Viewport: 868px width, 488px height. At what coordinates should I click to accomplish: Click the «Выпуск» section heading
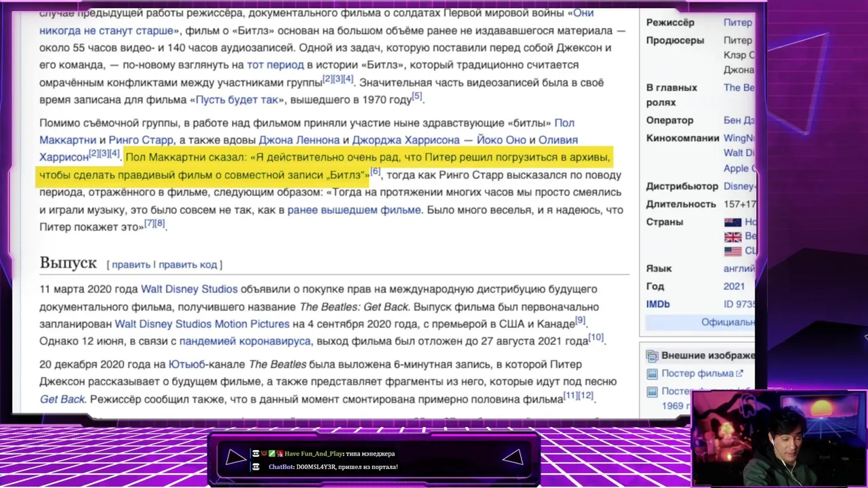(68, 263)
